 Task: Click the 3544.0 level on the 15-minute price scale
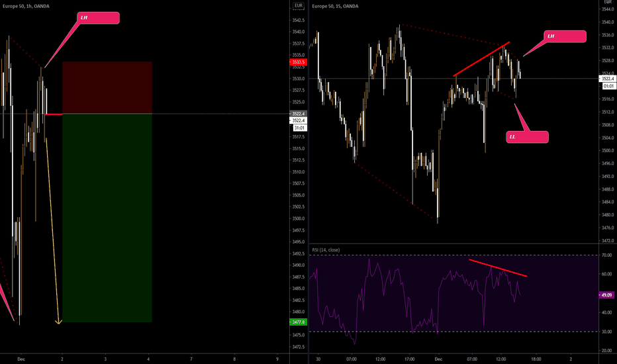tap(608, 9)
